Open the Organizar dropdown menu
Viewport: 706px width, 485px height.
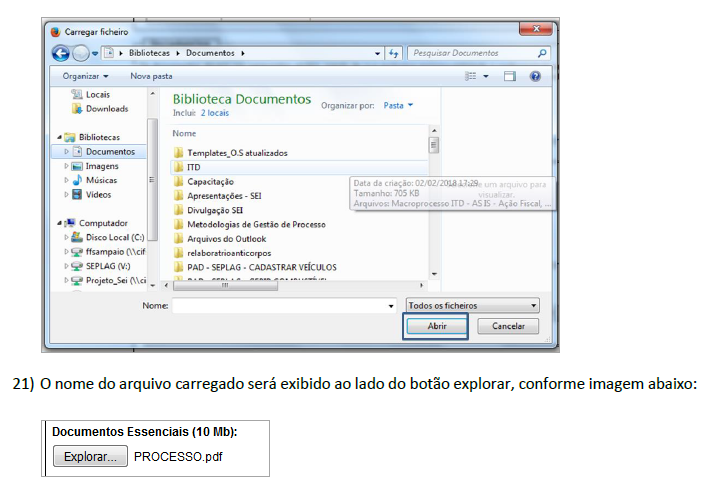coord(84,76)
